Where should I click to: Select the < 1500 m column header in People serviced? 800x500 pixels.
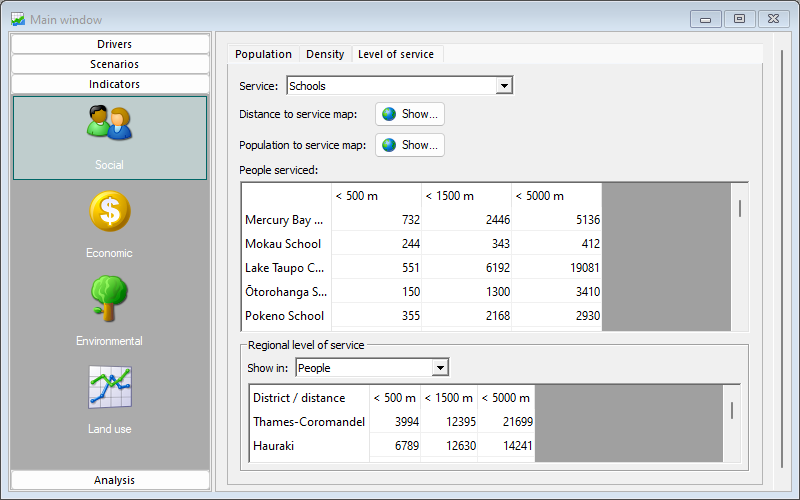(466, 196)
